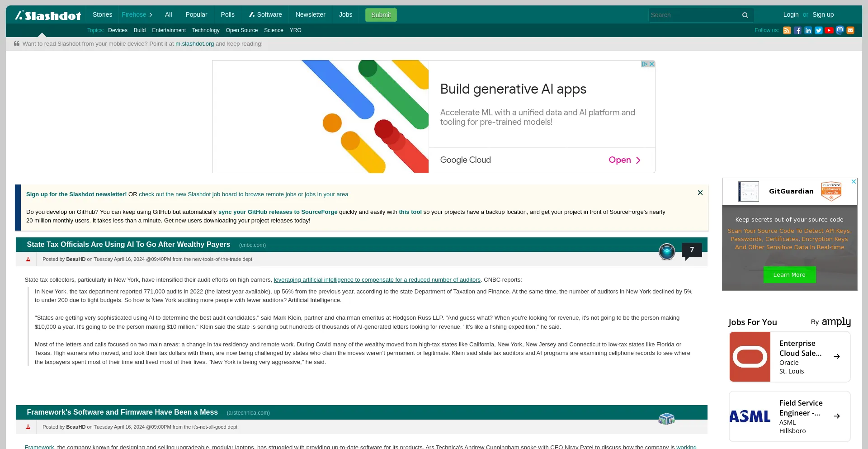Open Slashdot's YouTube icon
This screenshot has height=449, width=868.
click(x=829, y=30)
